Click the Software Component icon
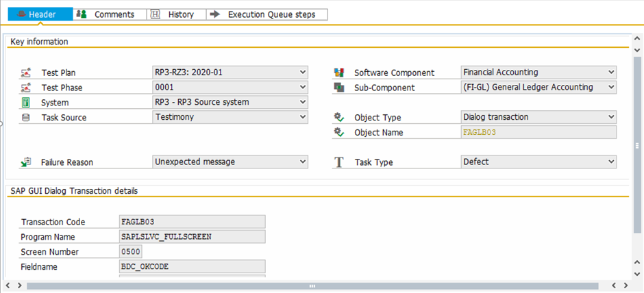 coord(338,73)
